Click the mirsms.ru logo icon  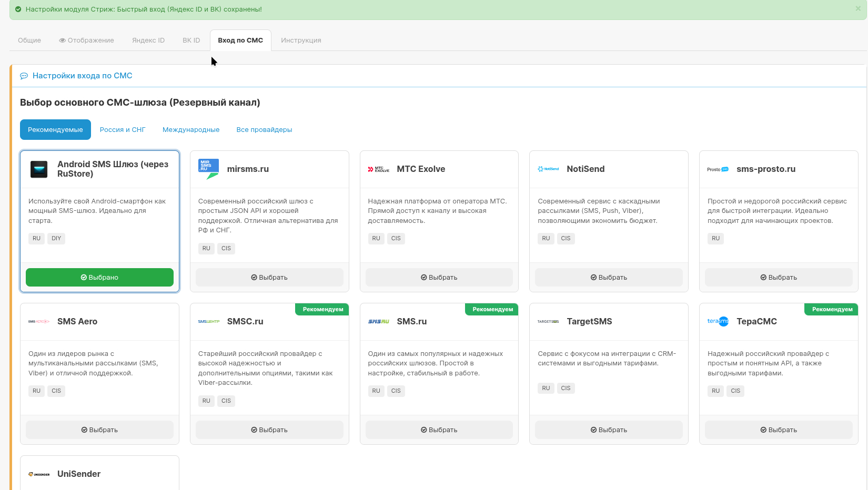[x=208, y=169]
